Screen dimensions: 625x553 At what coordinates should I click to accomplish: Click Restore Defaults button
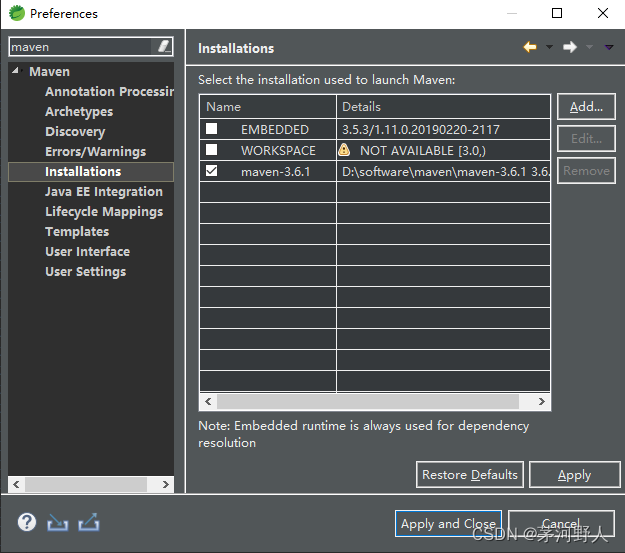tap(470, 474)
